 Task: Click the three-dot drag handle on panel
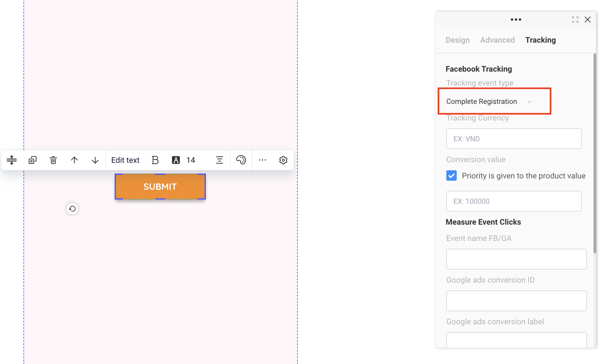(516, 20)
